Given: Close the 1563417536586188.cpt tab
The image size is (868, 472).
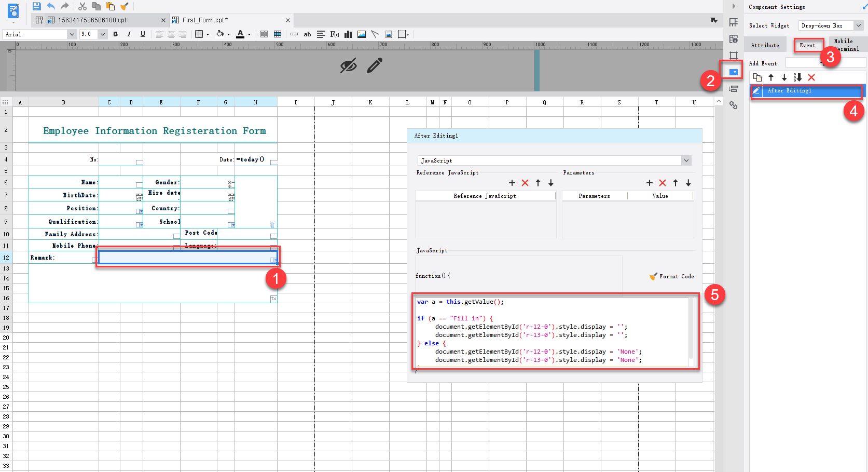Looking at the screenshot, I should 163,20.
